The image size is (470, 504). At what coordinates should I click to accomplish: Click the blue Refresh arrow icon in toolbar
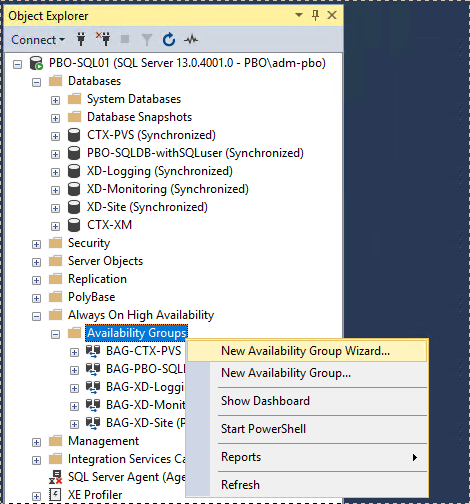(x=169, y=39)
